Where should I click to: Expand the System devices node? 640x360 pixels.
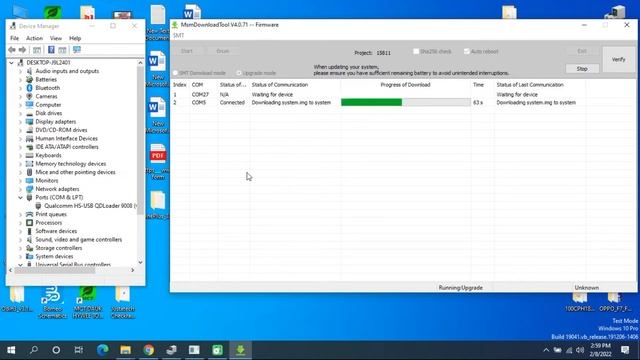click(20, 256)
